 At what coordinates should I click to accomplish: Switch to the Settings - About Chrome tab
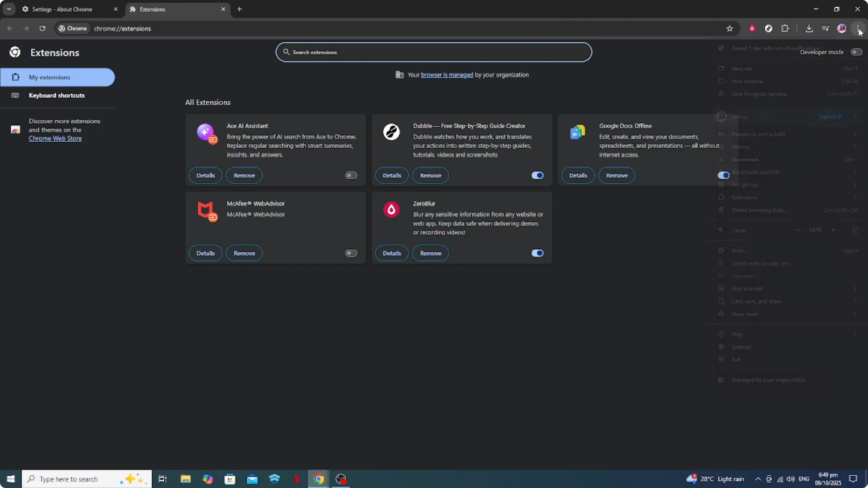point(62,9)
